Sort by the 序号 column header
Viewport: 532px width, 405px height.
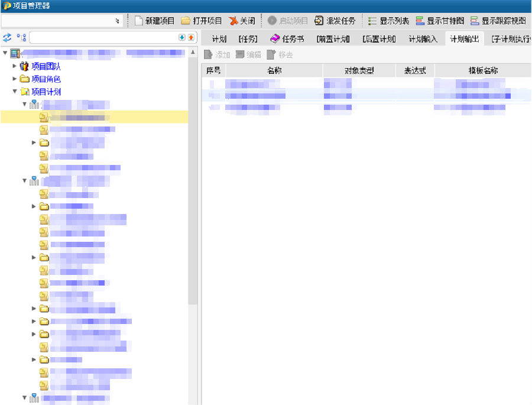point(214,70)
